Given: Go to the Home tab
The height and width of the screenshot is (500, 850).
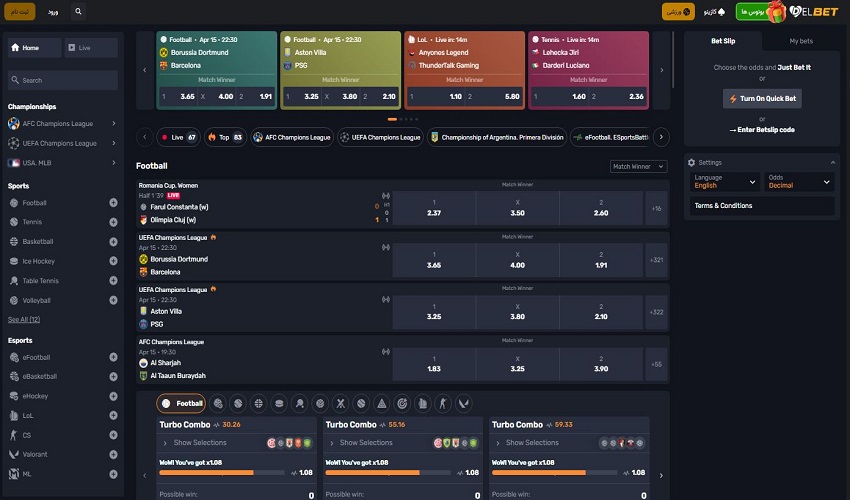Looking at the screenshot, I should click(34, 48).
